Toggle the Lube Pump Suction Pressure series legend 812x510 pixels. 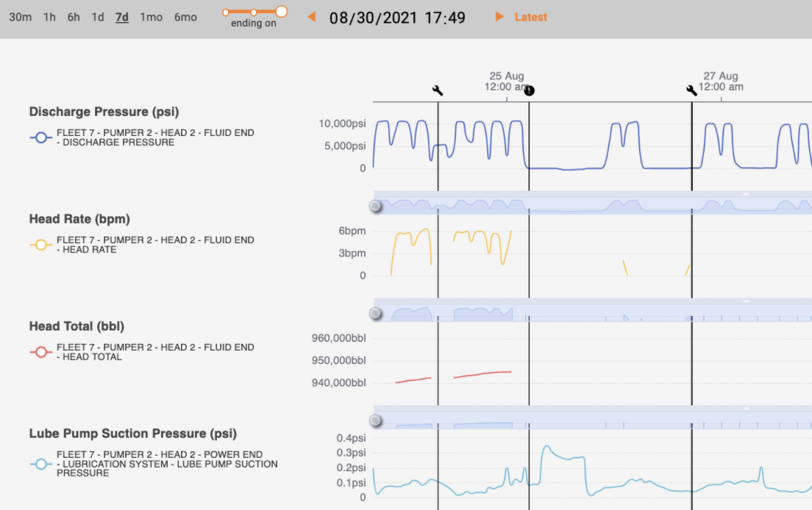(40, 464)
